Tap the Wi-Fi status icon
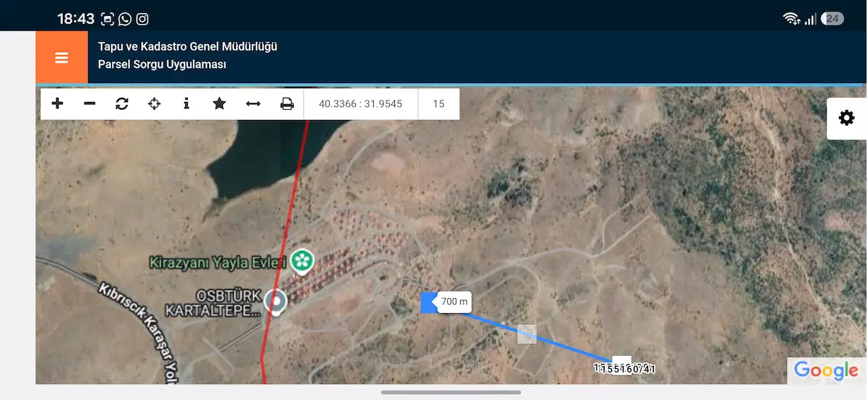 point(791,19)
